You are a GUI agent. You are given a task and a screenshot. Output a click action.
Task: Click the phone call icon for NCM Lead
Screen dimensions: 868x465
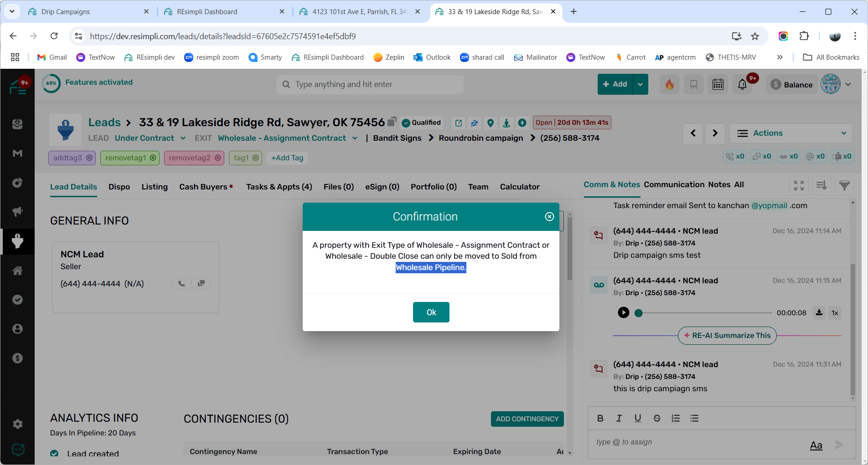tap(181, 284)
